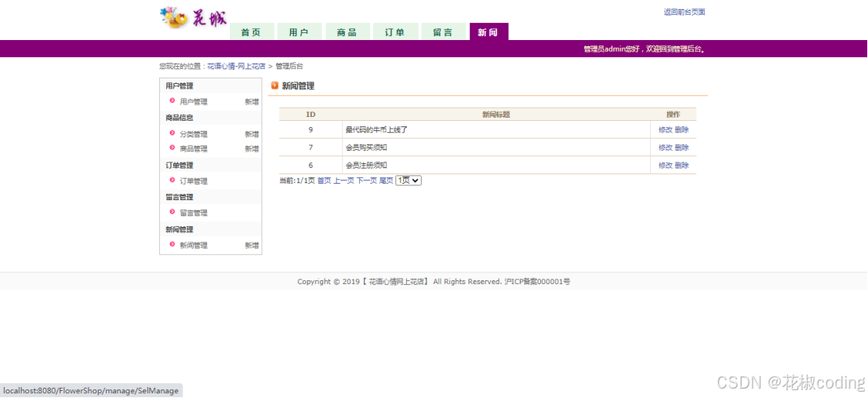The height and width of the screenshot is (398, 868).
Task: Click 新增 beside 商品管理
Action: pyautogui.click(x=252, y=148)
